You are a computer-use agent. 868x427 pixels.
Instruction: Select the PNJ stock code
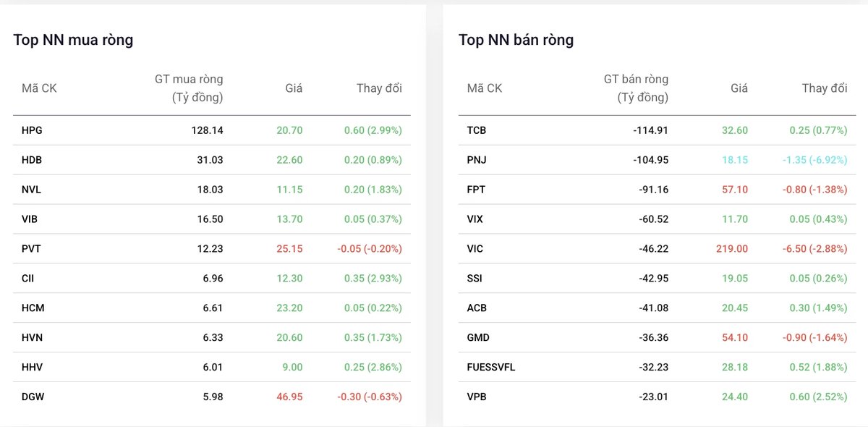477,160
